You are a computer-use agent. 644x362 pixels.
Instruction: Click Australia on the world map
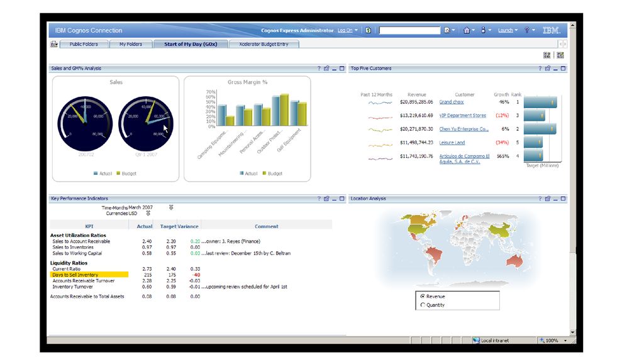tap(514, 261)
